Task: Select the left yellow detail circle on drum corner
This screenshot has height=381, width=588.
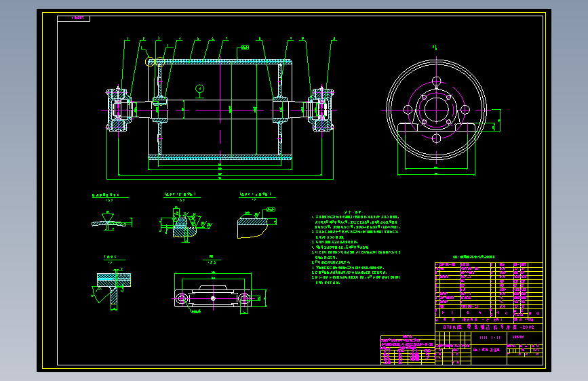Action: 150,62
